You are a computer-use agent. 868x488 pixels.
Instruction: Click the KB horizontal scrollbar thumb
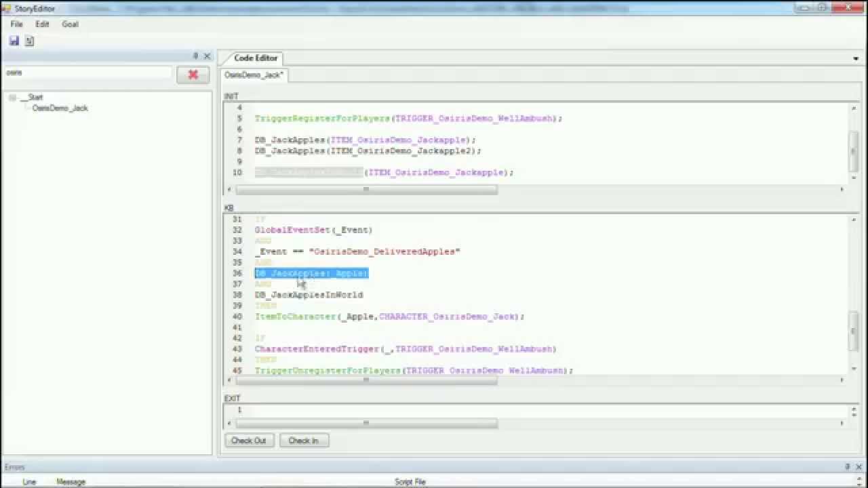click(x=366, y=380)
